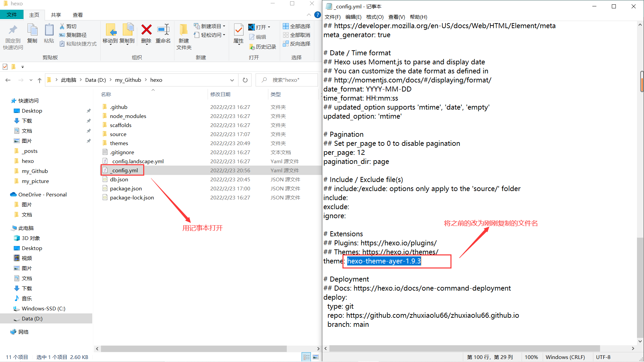Click Explorer file list horizontal scrollbar
This screenshot has width=644, height=362.
point(194,349)
